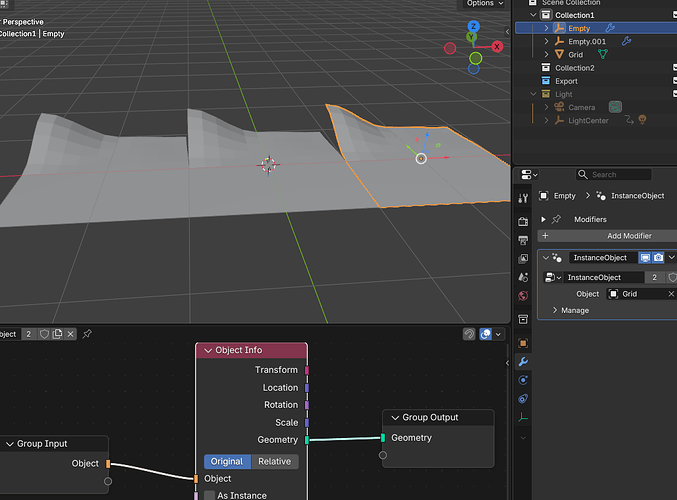Click the node group user count 2 in modifier
This screenshot has height=500, width=677.
(x=655, y=277)
